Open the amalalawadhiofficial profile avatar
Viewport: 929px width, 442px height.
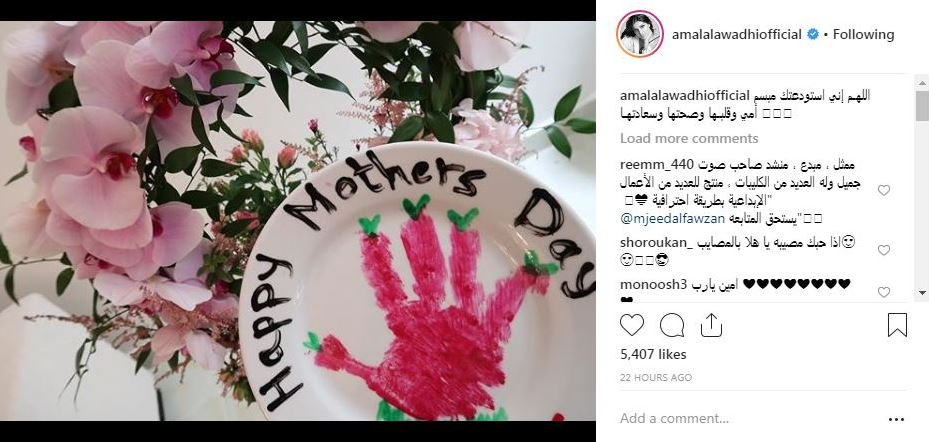639,34
